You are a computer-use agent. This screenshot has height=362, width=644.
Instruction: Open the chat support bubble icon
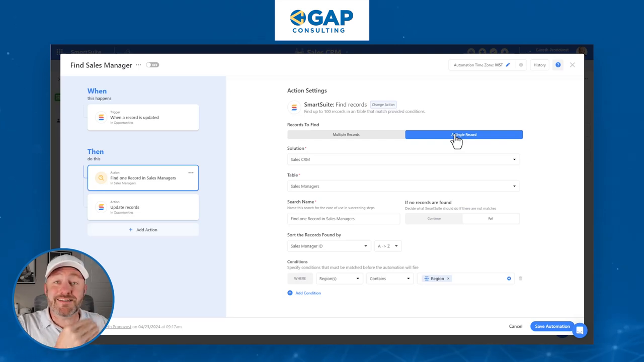point(580,330)
